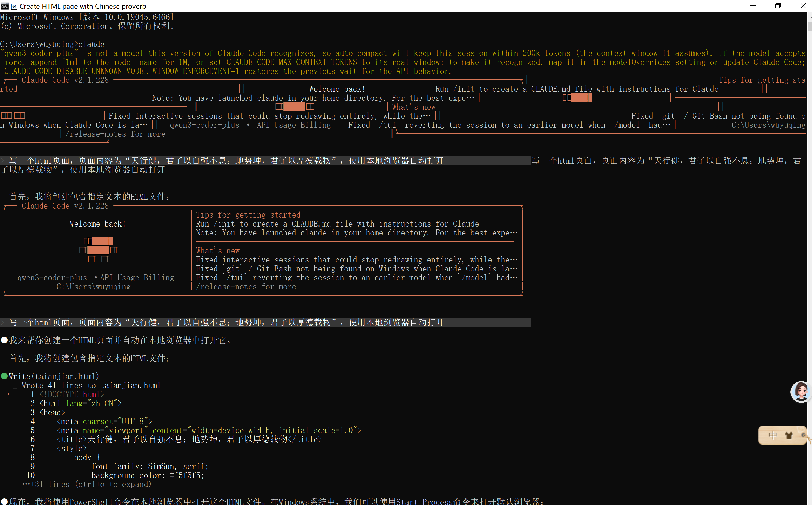The image size is (812, 505).
Task: Click code line 7 '<style>'
Action: [x=72, y=449]
